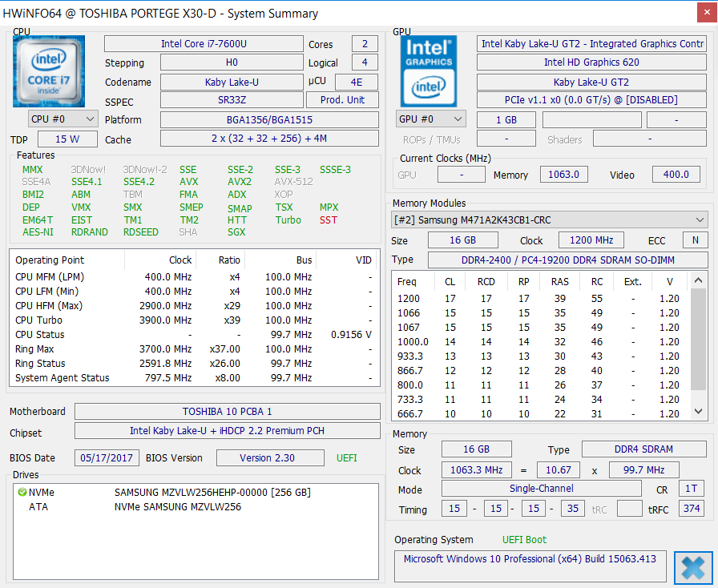
Task: Select the 933.3 frequency timing row
Action: pyautogui.click(x=540, y=356)
